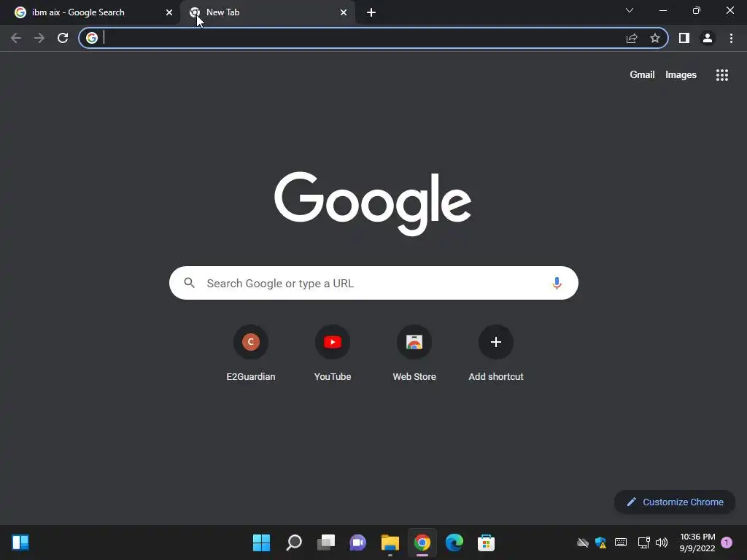Minimize the Chrome window
The image size is (747, 560).
pos(662,10)
